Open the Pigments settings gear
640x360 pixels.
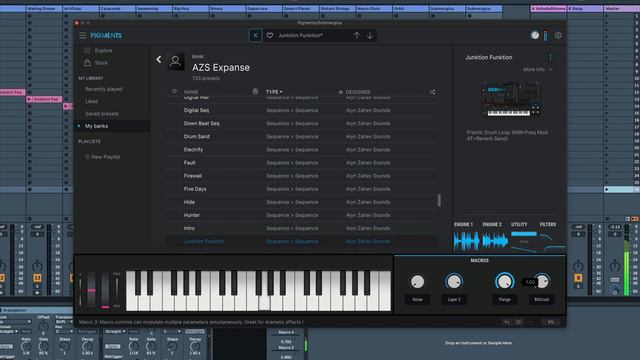558,36
